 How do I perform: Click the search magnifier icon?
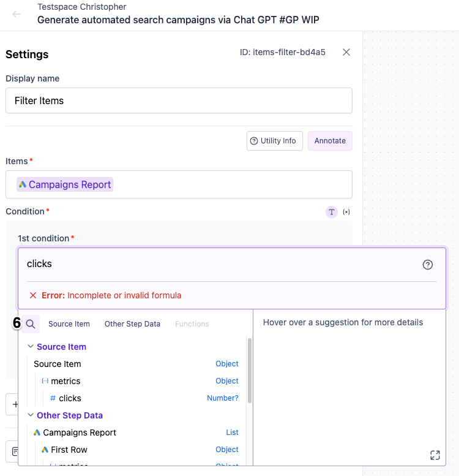click(31, 324)
